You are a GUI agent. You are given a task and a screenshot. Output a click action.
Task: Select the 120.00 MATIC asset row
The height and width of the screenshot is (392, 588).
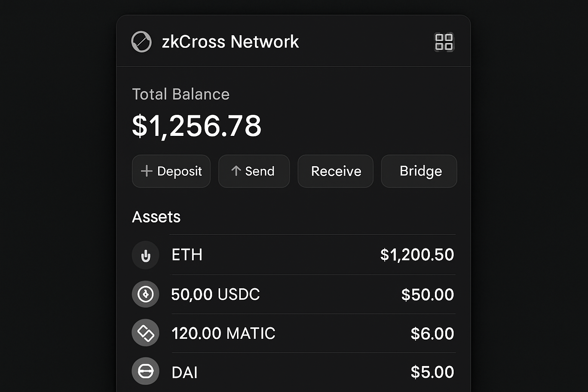(312, 333)
